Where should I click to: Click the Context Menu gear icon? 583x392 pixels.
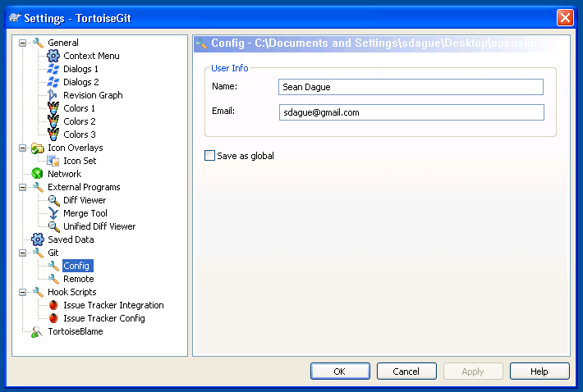(x=53, y=56)
